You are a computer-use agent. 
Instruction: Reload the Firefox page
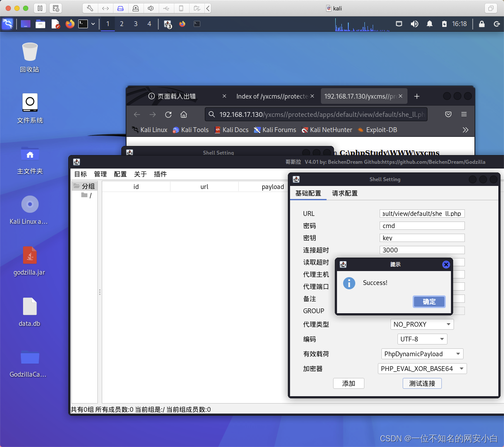tap(168, 114)
